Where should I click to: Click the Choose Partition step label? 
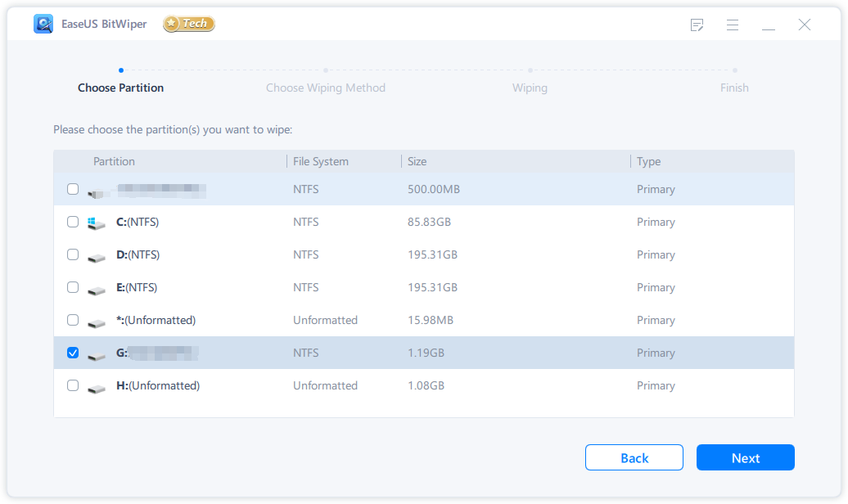coord(120,88)
